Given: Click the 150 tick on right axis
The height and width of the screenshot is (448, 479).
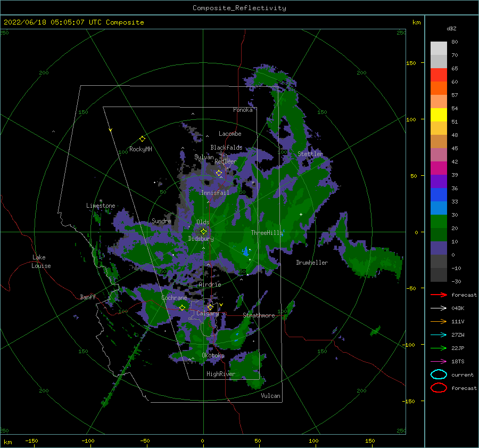Looking at the screenshot, I should pos(411,63).
